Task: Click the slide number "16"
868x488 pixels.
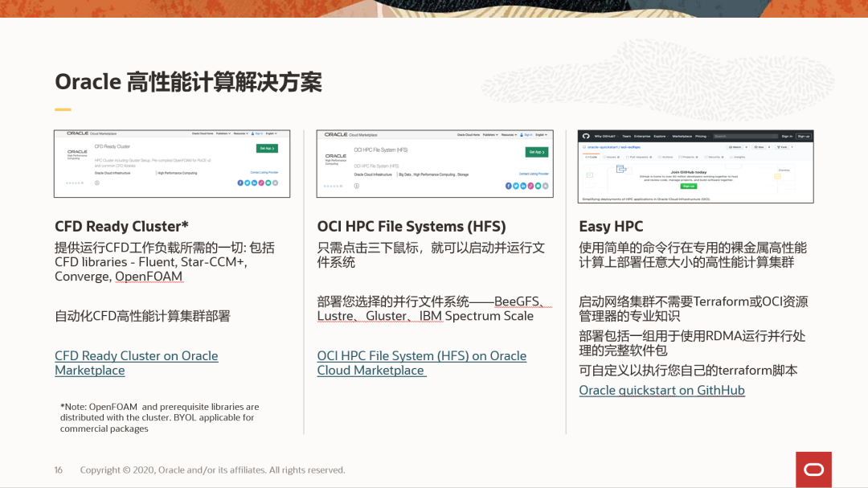Action: 58,470
